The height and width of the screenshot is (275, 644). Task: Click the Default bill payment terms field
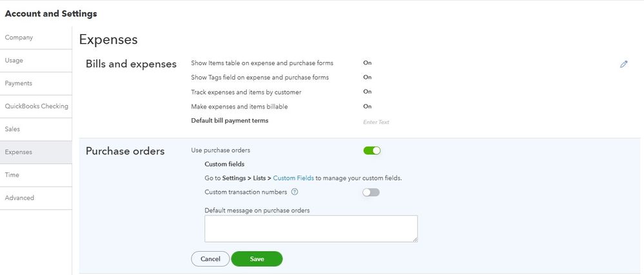tap(376, 122)
